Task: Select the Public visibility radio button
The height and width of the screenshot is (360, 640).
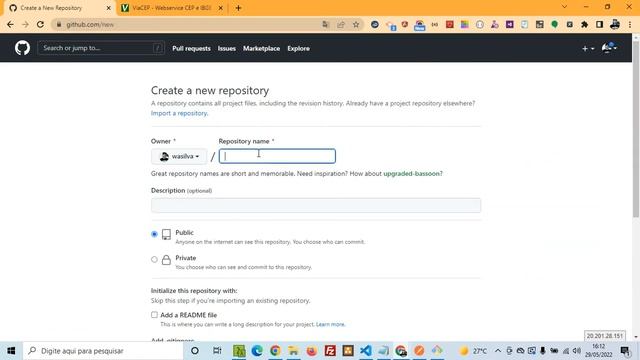Action: 154,234
